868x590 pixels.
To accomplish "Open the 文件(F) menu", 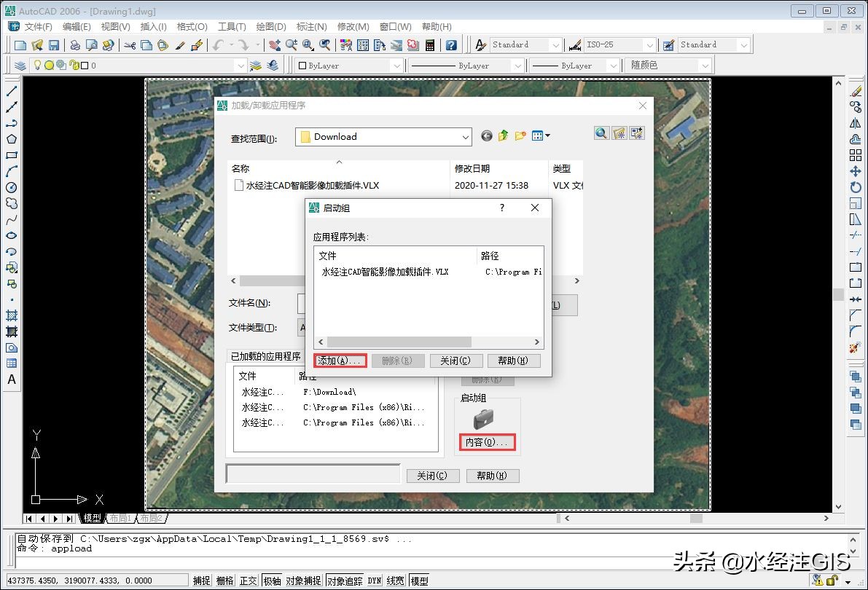I will coord(38,26).
